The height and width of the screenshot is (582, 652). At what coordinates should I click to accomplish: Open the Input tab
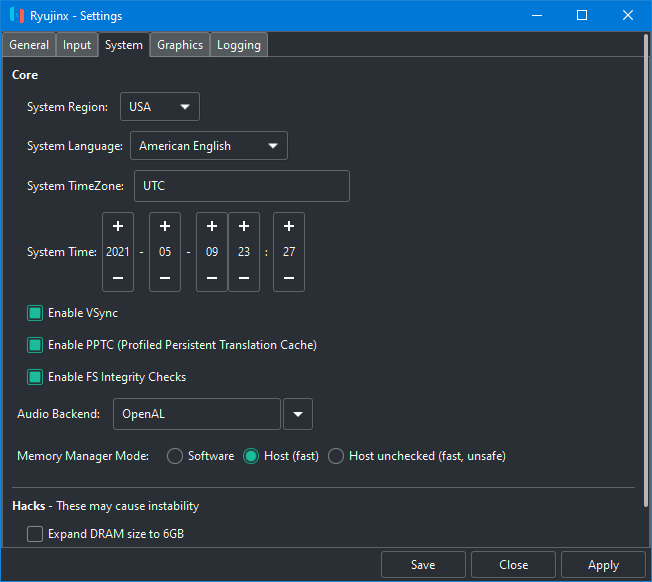pos(77,45)
